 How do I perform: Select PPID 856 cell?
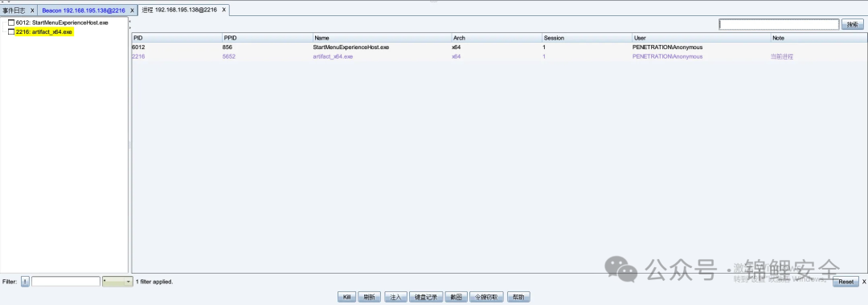pyautogui.click(x=227, y=47)
